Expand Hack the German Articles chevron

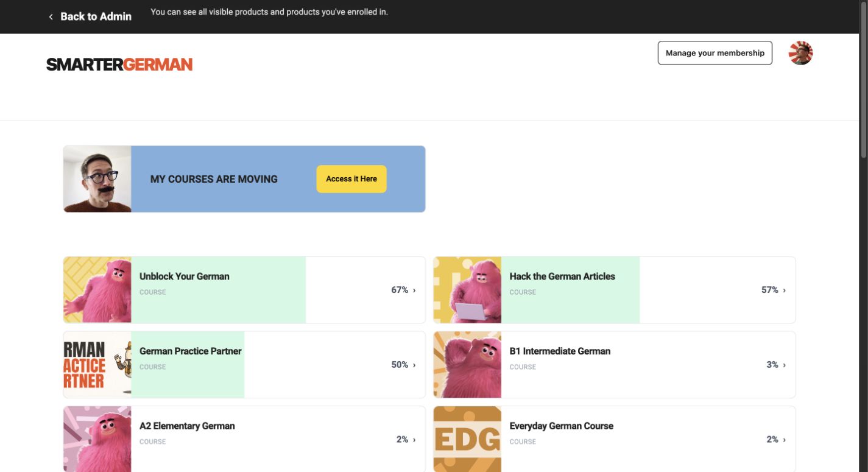tap(785, 291)
